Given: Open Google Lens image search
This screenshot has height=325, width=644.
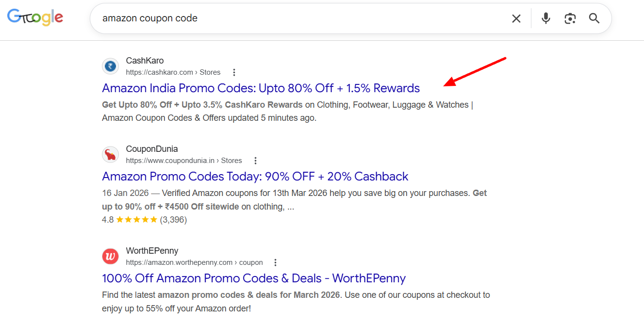Looking at the screenshot, I should (570, 18).
